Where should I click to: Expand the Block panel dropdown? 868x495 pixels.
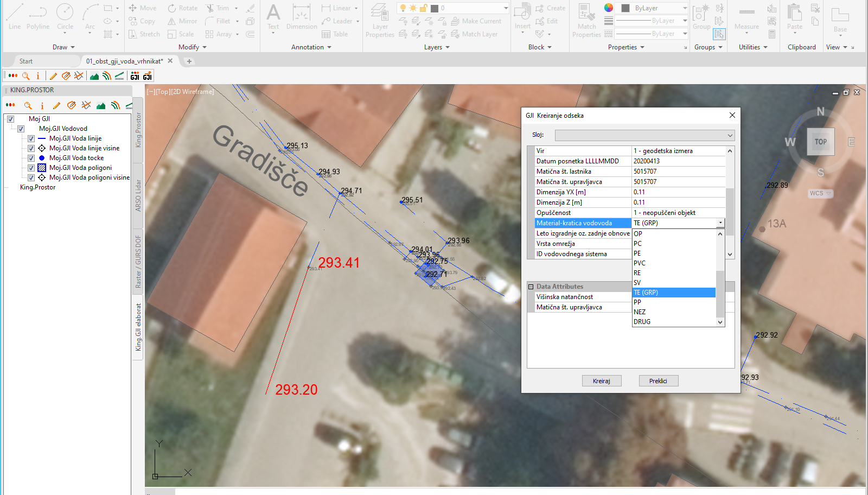pos(540,47)
